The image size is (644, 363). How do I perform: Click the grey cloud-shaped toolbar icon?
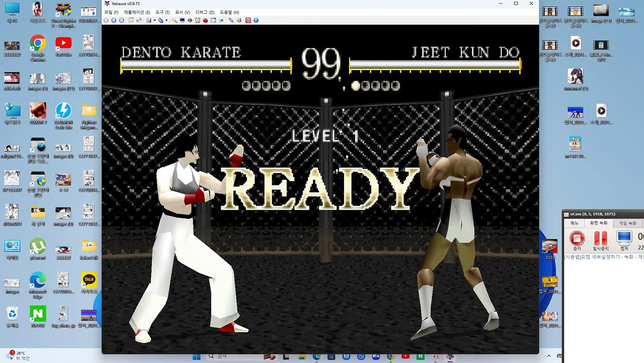(190, 20)
